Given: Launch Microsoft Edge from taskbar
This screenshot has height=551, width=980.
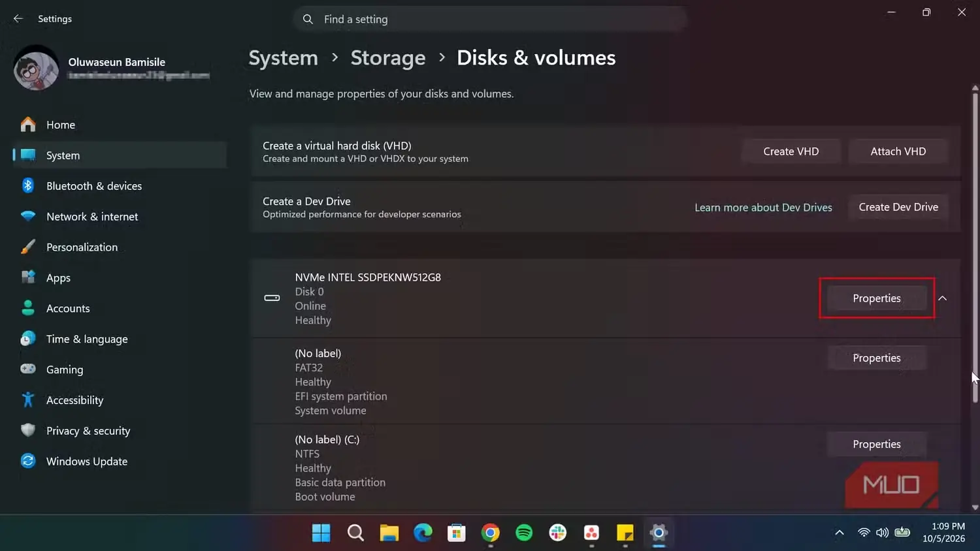Looking at the screenshot, I should tap(423, 533).
